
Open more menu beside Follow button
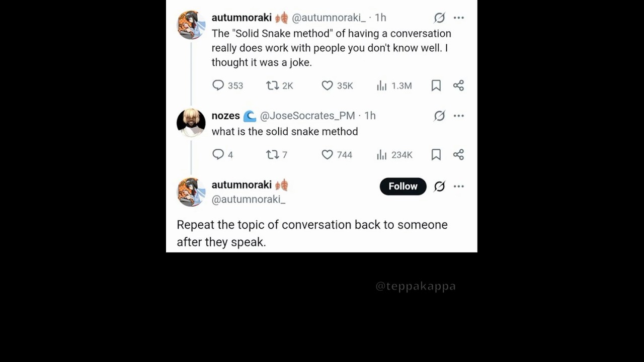pyautogui.click(x=458, y=186)
